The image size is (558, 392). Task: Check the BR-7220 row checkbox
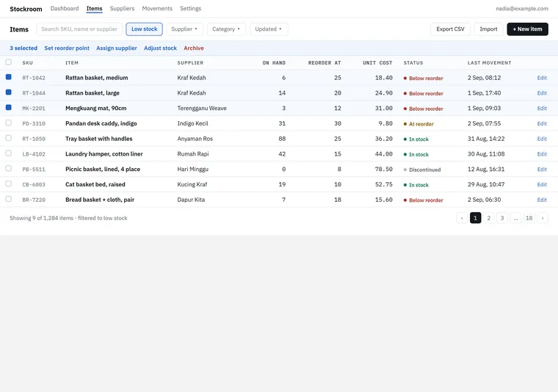click(x=9, y=199)
